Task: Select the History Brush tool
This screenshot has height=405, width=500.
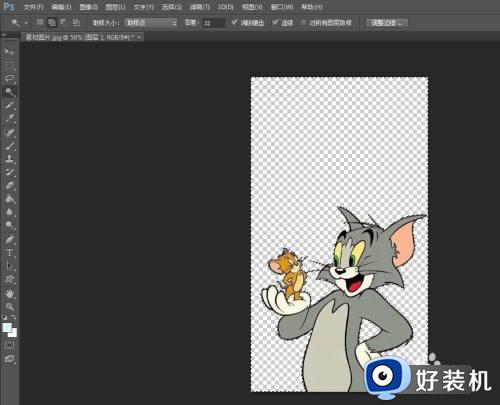Action: [9, 172]
